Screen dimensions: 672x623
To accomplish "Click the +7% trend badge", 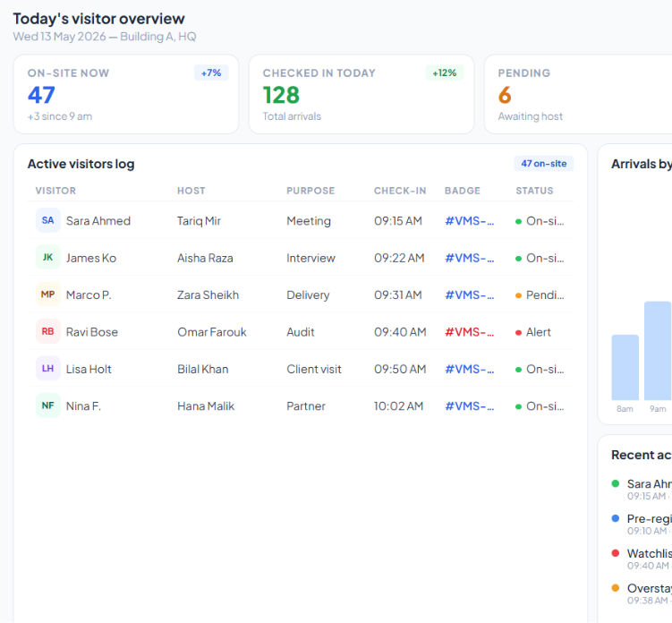I will pos(211,73).
